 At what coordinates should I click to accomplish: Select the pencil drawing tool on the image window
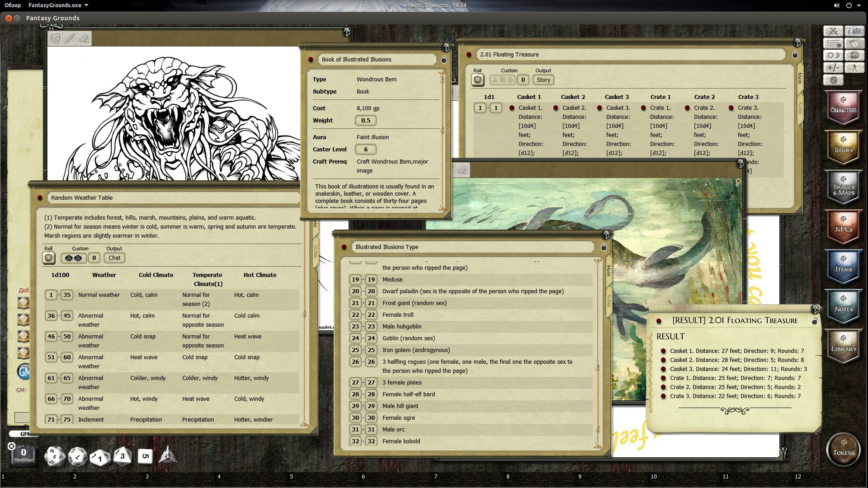[69, 38]
